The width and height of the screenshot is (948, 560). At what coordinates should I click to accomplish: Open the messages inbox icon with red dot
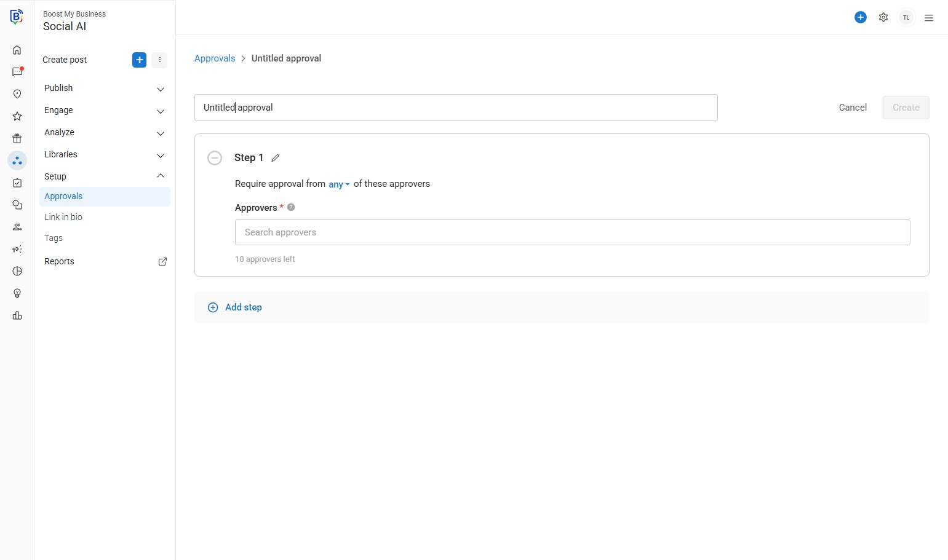(17, 72)
